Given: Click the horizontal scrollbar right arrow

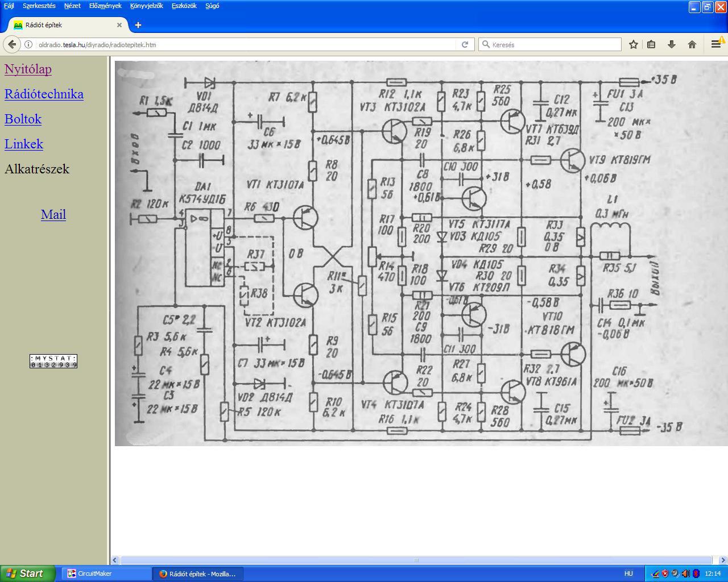Looking at the screenshot, I should (x=723, y=560).
